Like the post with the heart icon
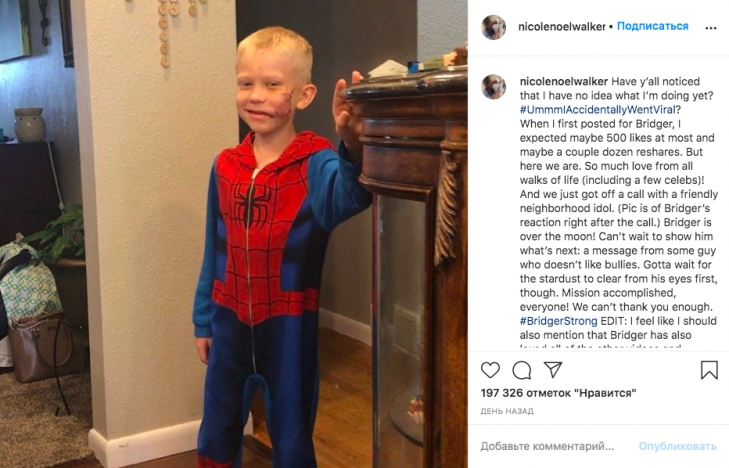 coord(490,370)
